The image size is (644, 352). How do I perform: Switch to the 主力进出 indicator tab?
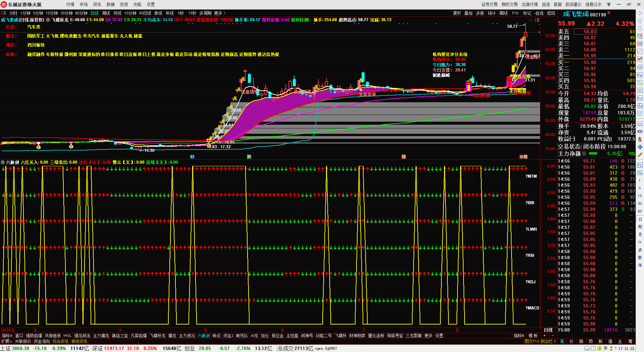tap(187, 336)
